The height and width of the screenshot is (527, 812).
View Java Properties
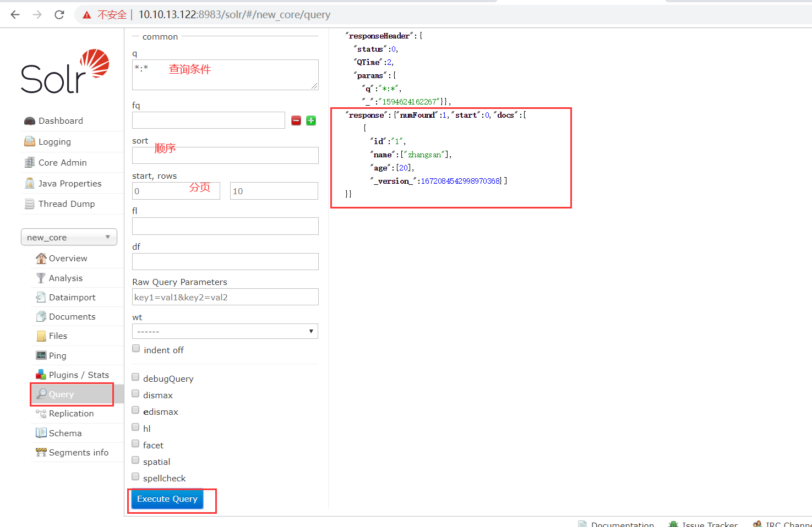(70, 183)
